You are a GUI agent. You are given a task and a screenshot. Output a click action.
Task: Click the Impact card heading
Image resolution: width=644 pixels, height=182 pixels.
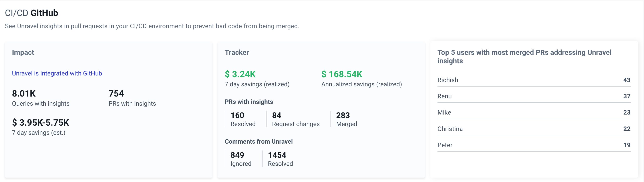tap(23, 53)
